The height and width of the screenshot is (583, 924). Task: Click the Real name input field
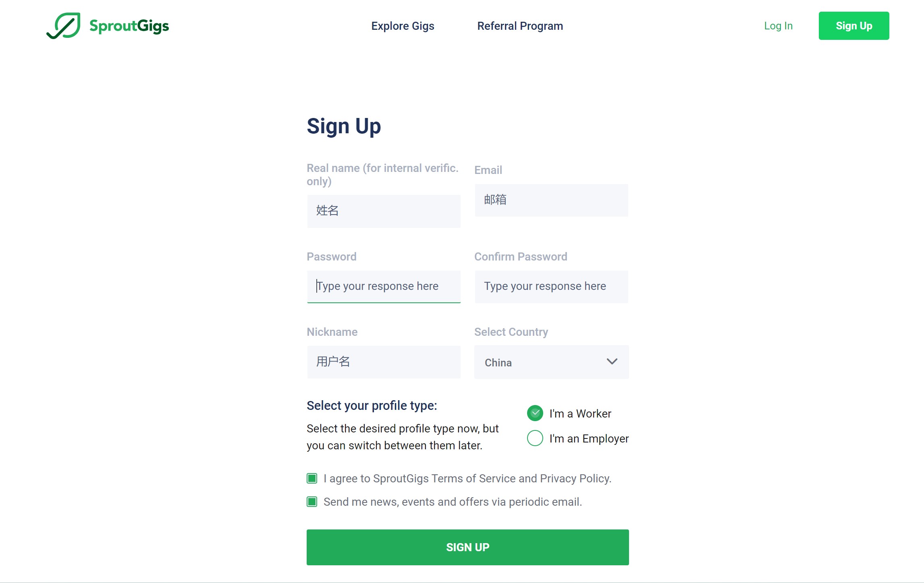click(383, 211)
